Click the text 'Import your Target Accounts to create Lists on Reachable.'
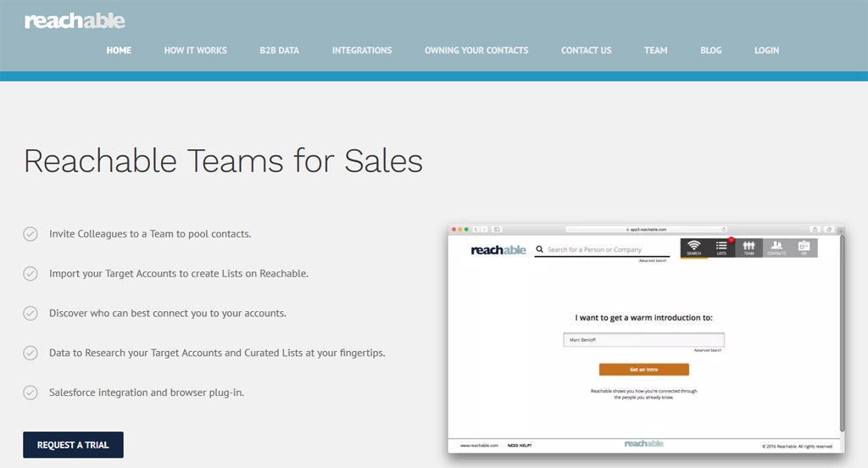 tap(179, 274)
